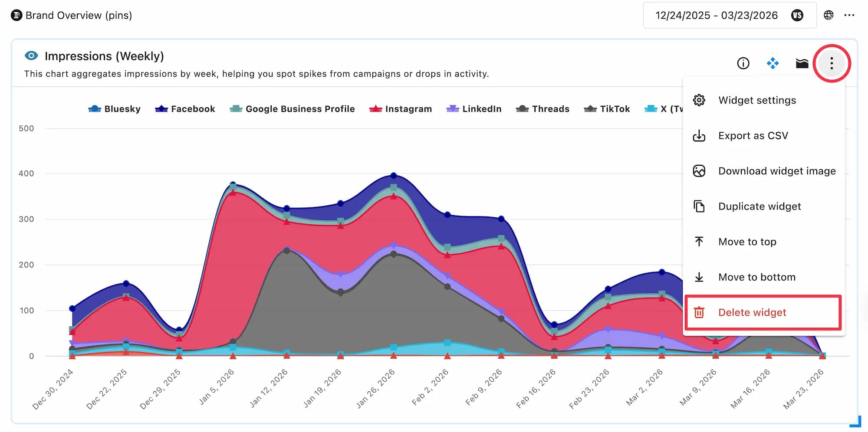This screenshot has width=868, height=432.
Task: Click the area chart type icon
Action: click(802, 63)
